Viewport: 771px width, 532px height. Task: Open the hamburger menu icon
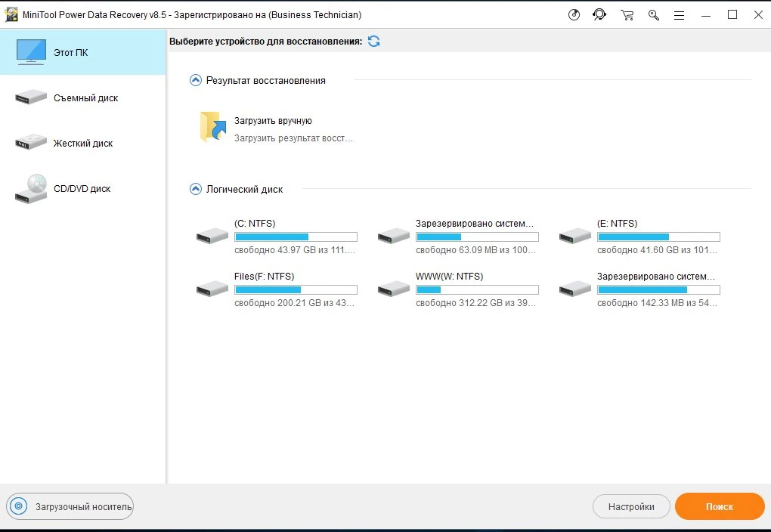pyautogui.click(x=679, y=15)
